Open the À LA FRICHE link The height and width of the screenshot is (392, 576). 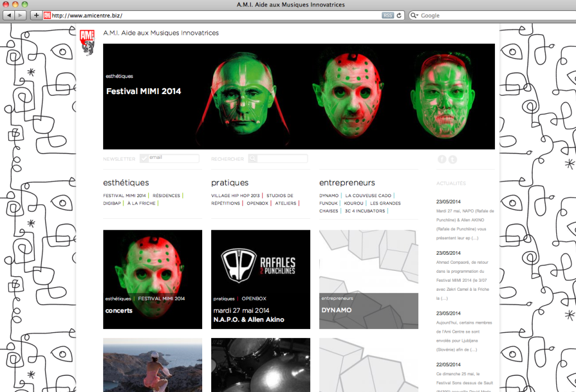click(142, 203)
